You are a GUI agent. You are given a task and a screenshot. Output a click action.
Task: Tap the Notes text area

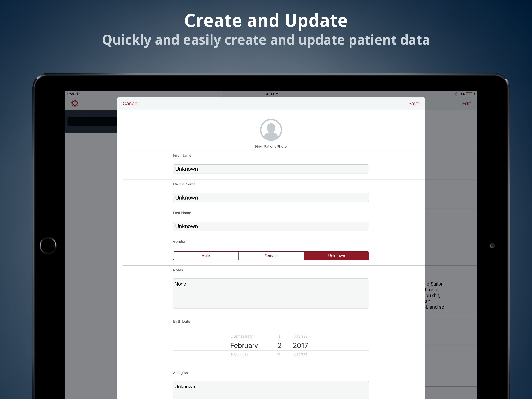coord(271,294)
